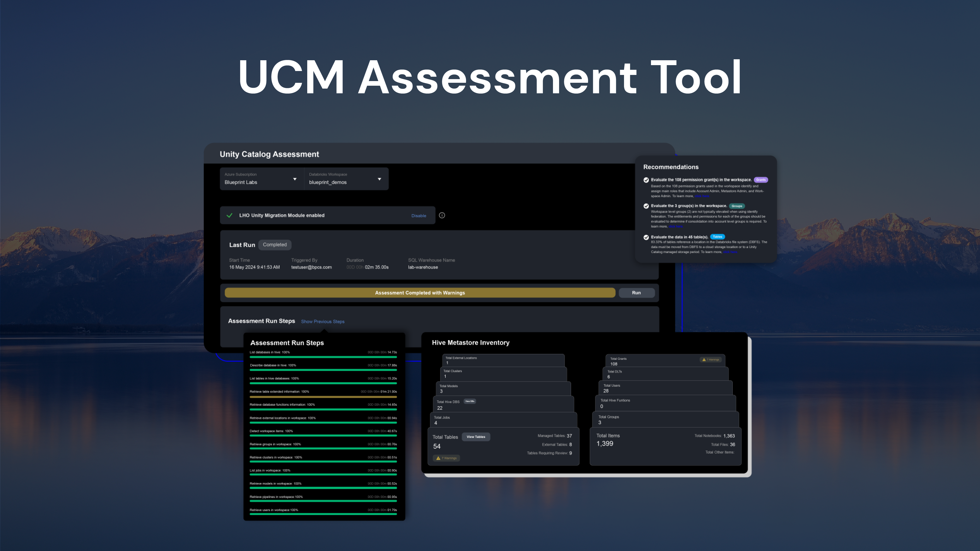Click triggered by testuser@bpcs.com
980x551 pixels.
pyautogui.click(x=311, y=267)
